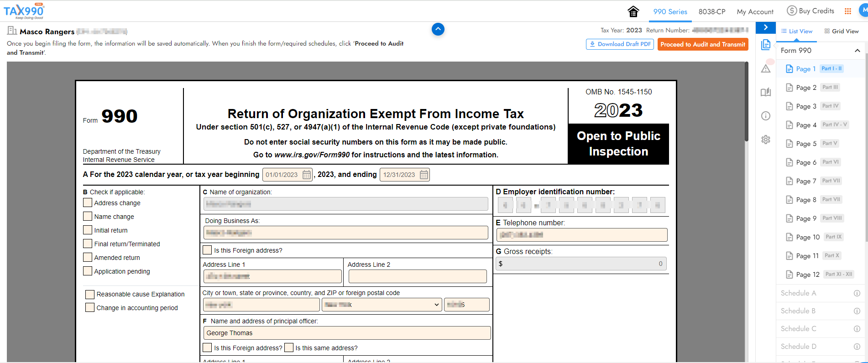Check Reasonable cause Explanation box
This screenshot has height=363, width=868.
pyautogui.click(x=90, y=294)
